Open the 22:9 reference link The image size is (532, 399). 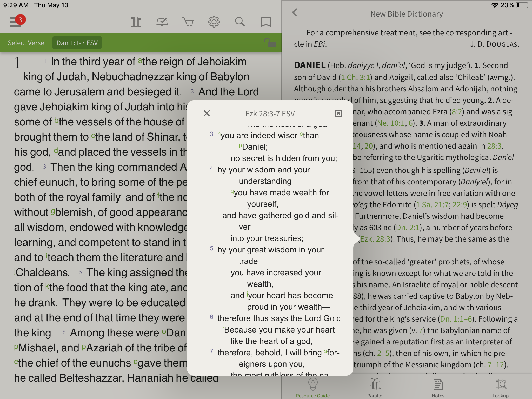coord(460,205)
